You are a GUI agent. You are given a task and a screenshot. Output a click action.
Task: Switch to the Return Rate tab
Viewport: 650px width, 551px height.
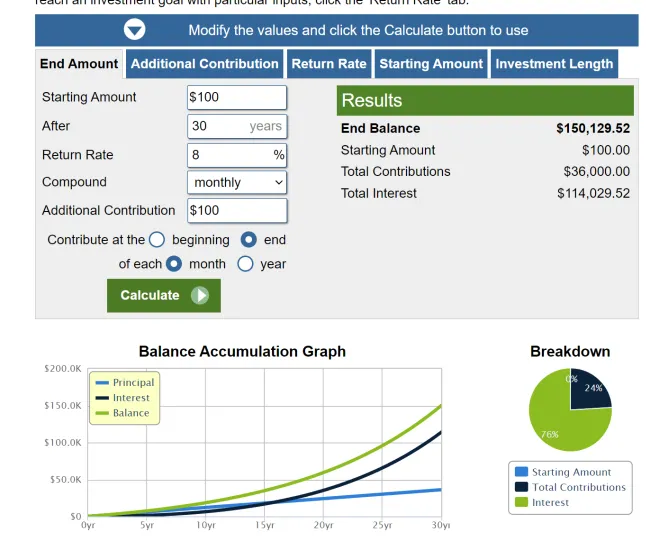[329, 64]
